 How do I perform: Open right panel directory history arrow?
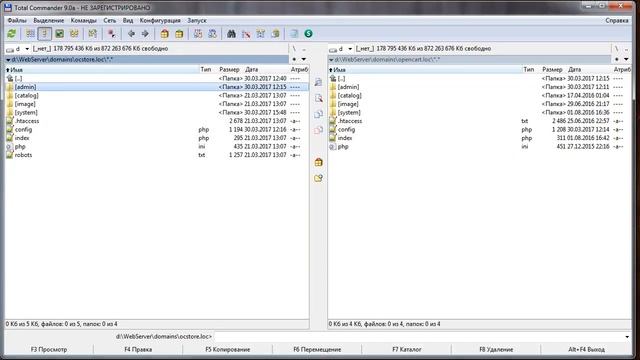click(x=626, y=59)
